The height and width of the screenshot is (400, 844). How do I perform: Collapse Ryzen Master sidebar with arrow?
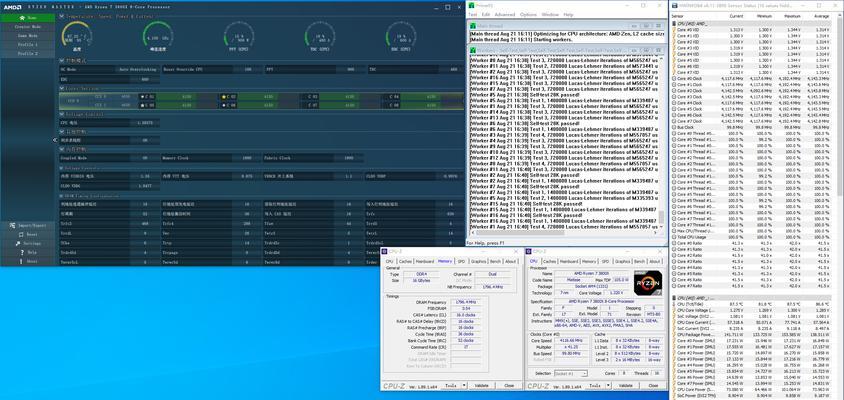(55, 140)
